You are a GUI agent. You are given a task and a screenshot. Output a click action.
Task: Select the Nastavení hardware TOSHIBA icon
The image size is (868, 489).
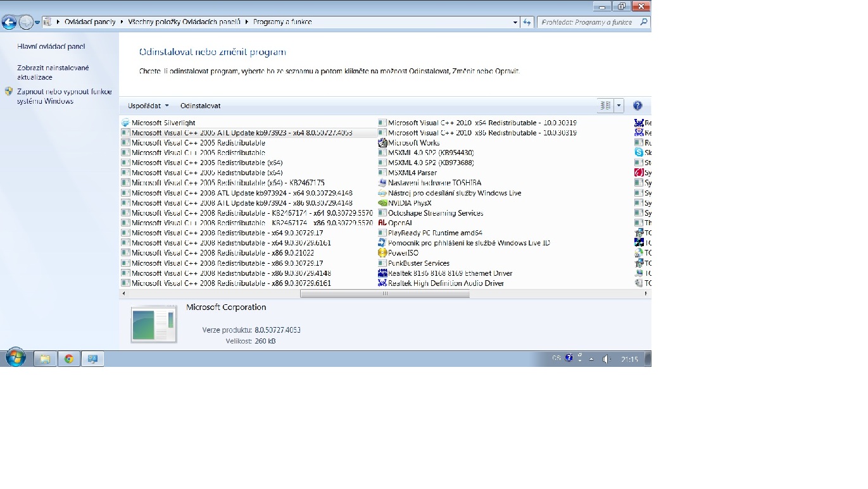[382, 183]
